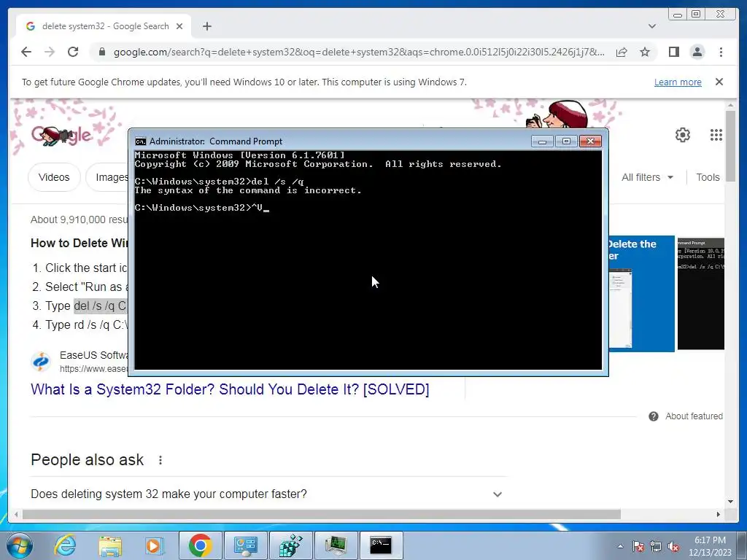Open Chrome's three-dot menu

(x=721, y=52)
